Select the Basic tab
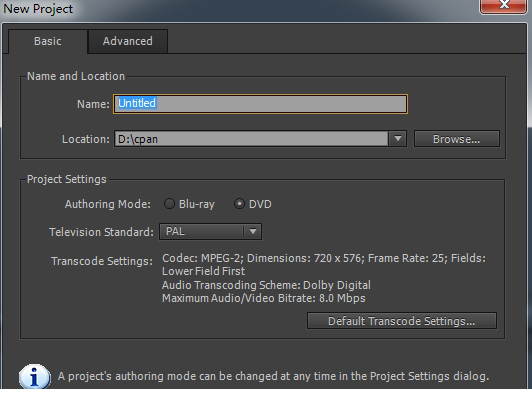532x404 pixels. click(48, 41)
